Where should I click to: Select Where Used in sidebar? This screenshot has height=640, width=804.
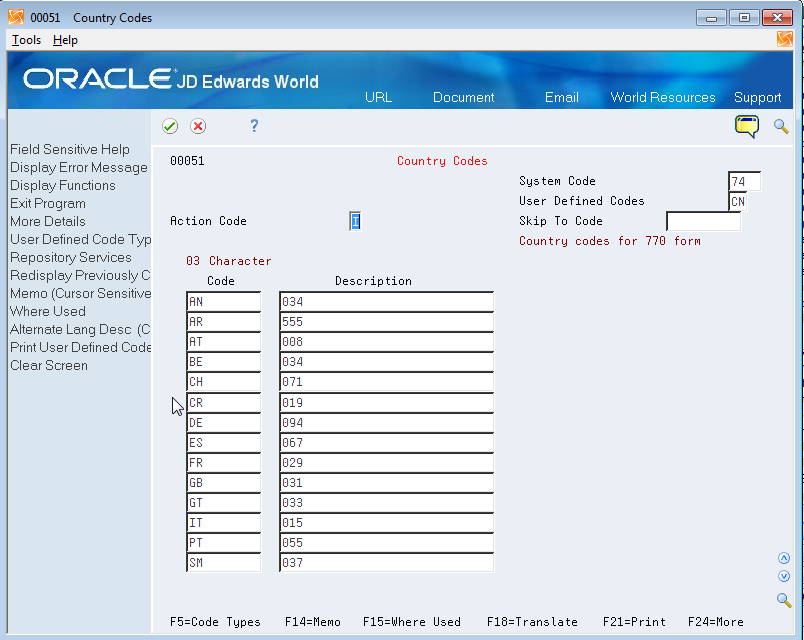tap(48, 311)
